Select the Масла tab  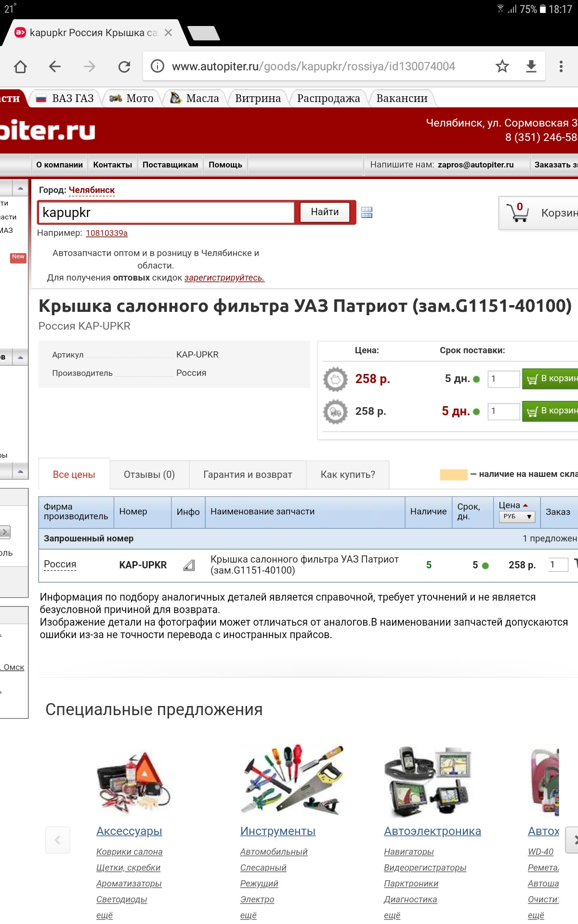click(195, 98)
